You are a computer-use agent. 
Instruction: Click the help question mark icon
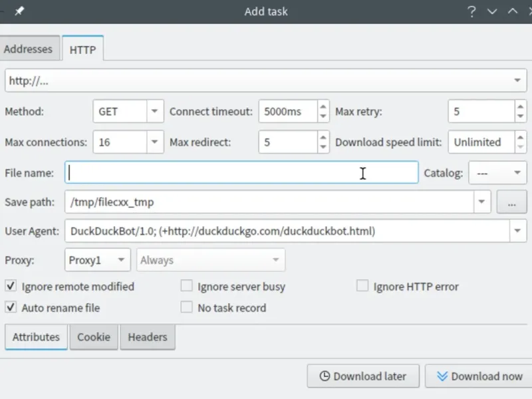471,11
